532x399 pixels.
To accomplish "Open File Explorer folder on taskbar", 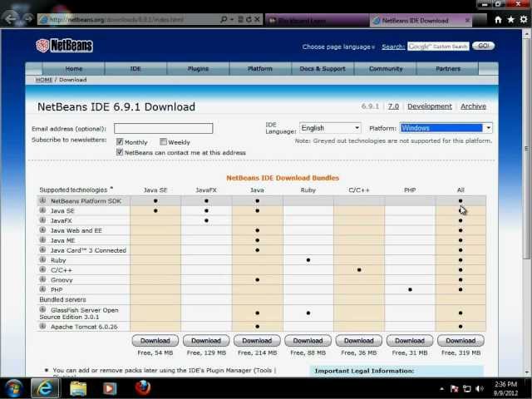I will tap(78, 388).
